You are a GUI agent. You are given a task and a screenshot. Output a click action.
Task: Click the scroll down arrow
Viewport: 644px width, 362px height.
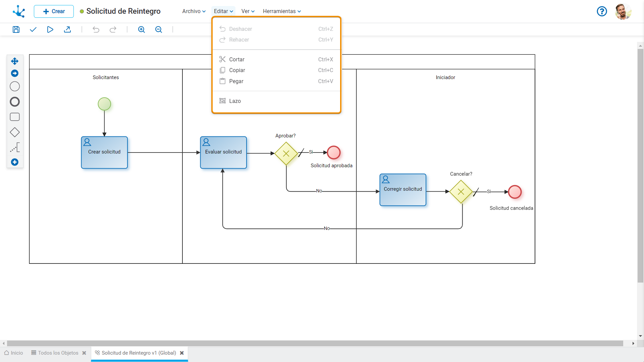(640, 336)
